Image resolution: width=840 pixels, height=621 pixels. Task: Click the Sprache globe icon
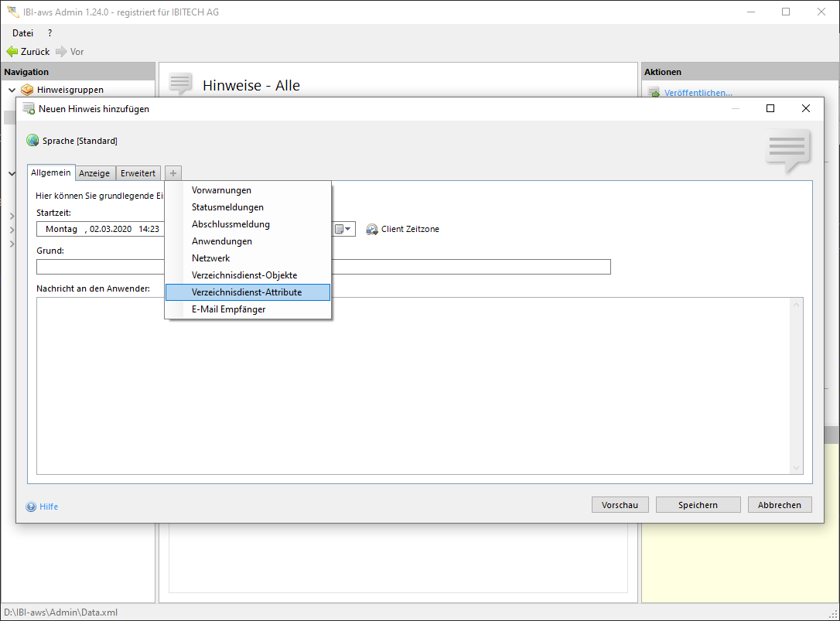tap(32, 141)
